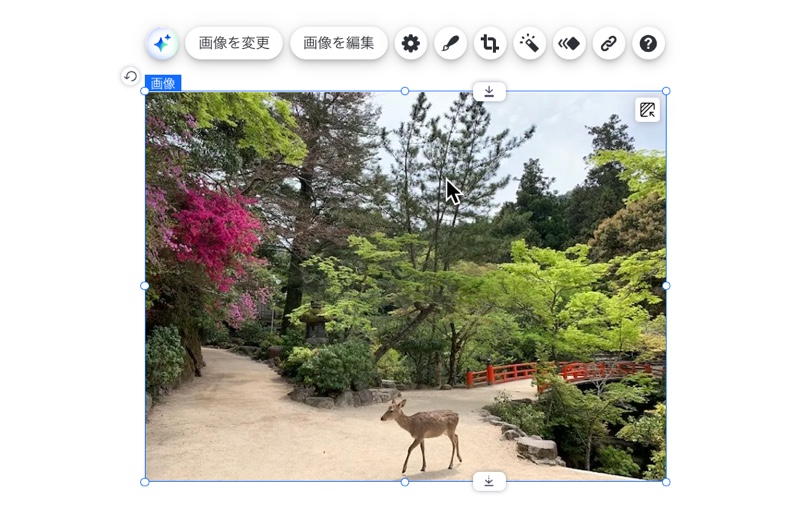Click the top-left resize handle
This screenshot has width=800, height=510.
(x=145, y=91)
